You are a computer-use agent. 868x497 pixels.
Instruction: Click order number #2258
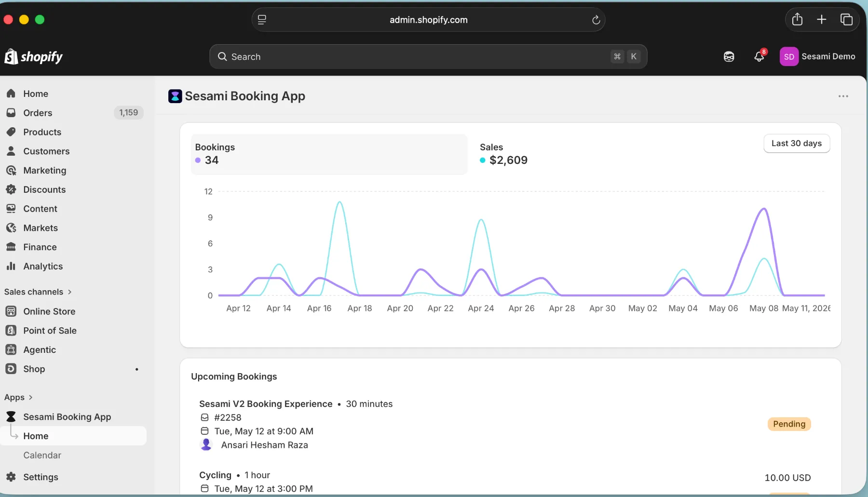click(x=228, y=417)
